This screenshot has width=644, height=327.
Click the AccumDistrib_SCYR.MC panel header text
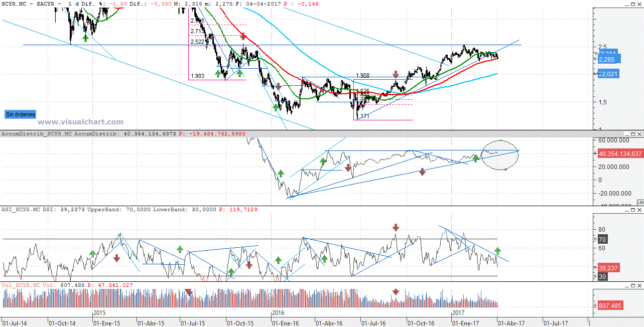tap(37, 134)
